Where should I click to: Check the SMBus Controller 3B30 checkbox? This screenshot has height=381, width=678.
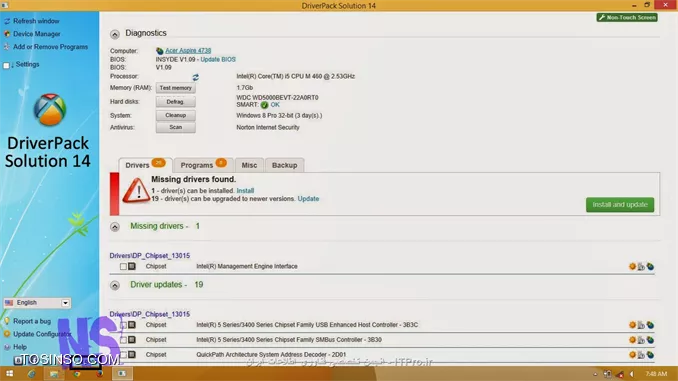(x=123, y=340)
